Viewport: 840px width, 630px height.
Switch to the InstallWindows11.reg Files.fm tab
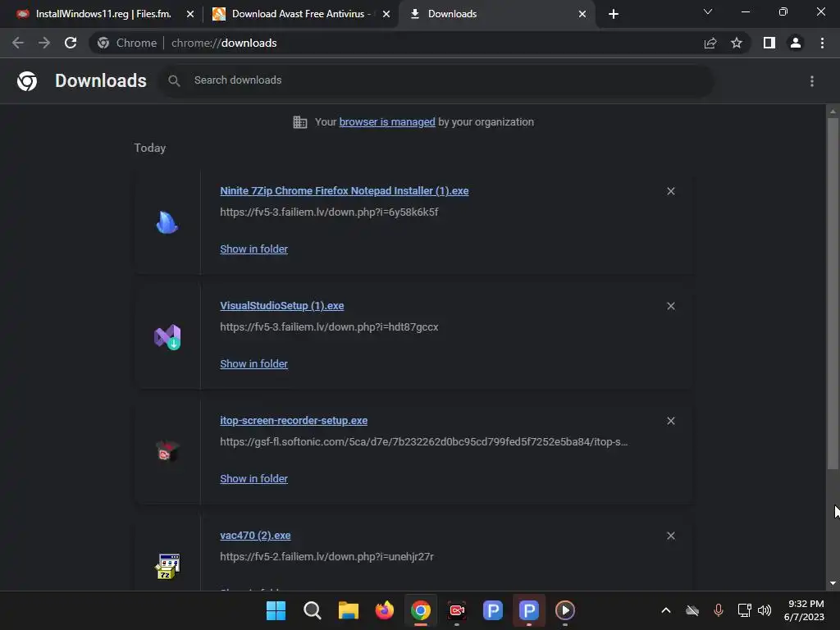pos(103,14)
